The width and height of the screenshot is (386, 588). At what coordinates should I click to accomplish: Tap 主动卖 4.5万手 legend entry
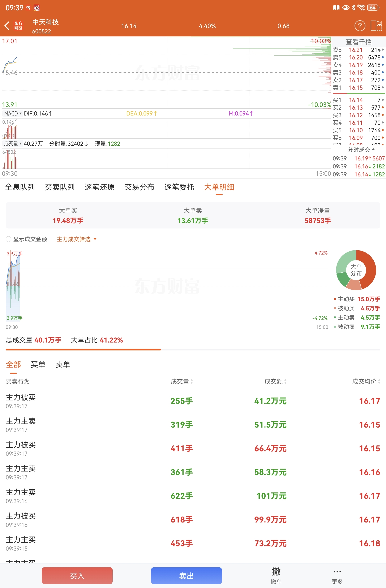[x=357, y=318]
